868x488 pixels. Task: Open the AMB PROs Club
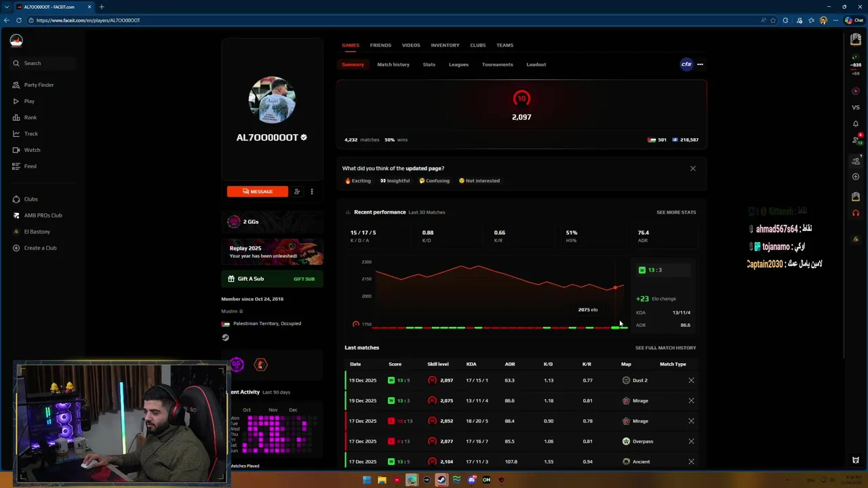38,216
